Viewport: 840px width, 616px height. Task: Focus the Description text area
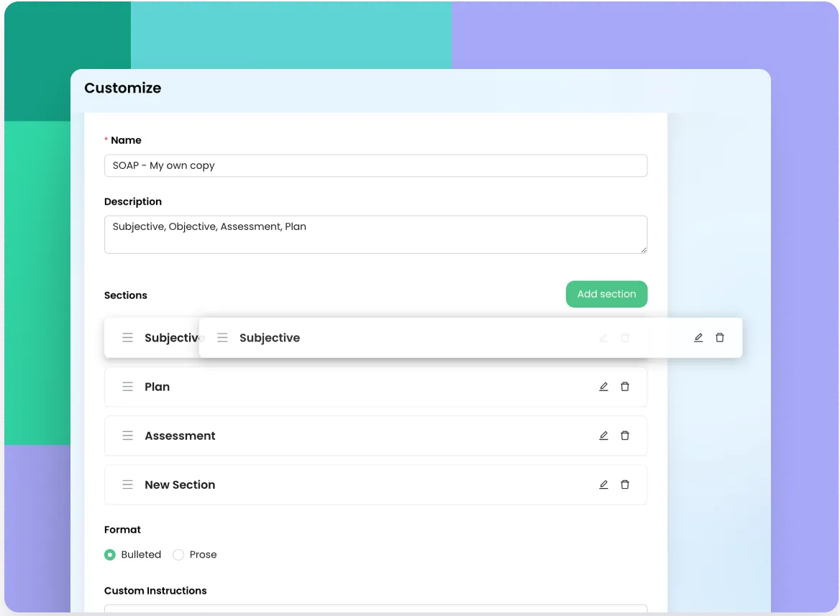375,234
